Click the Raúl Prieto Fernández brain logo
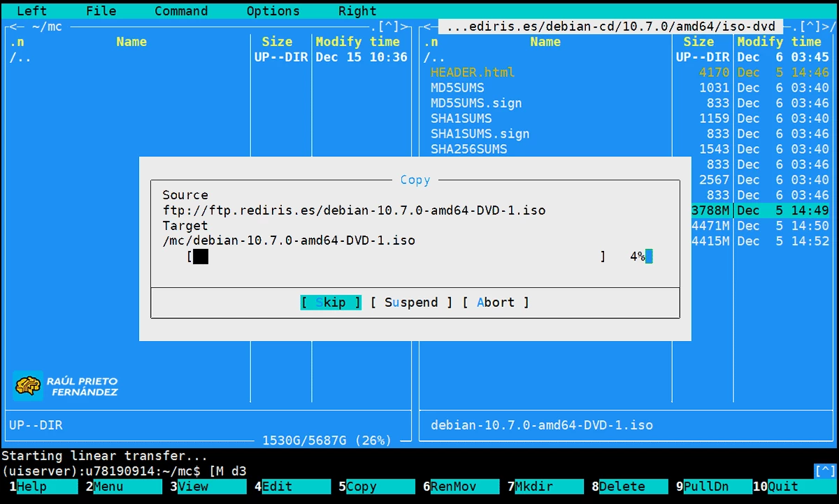Screen dimensions: 839x504 pyautogui.click(x=29, y=385)
